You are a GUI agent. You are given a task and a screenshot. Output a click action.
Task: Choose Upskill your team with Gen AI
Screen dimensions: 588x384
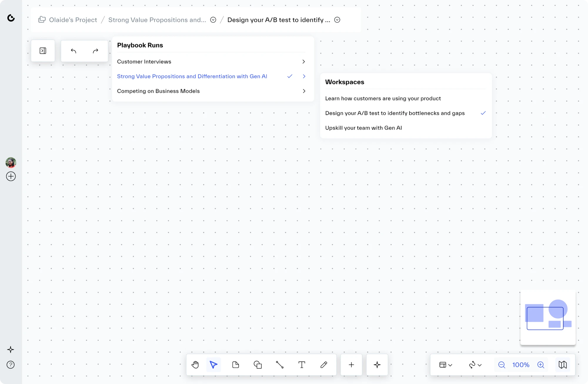coord(406,128)
